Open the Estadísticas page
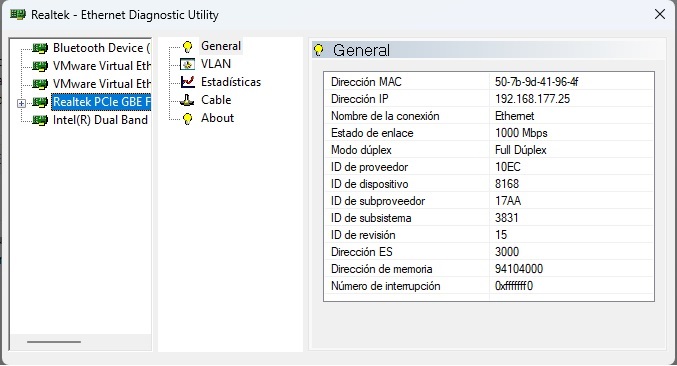 (x=231, y=82)
